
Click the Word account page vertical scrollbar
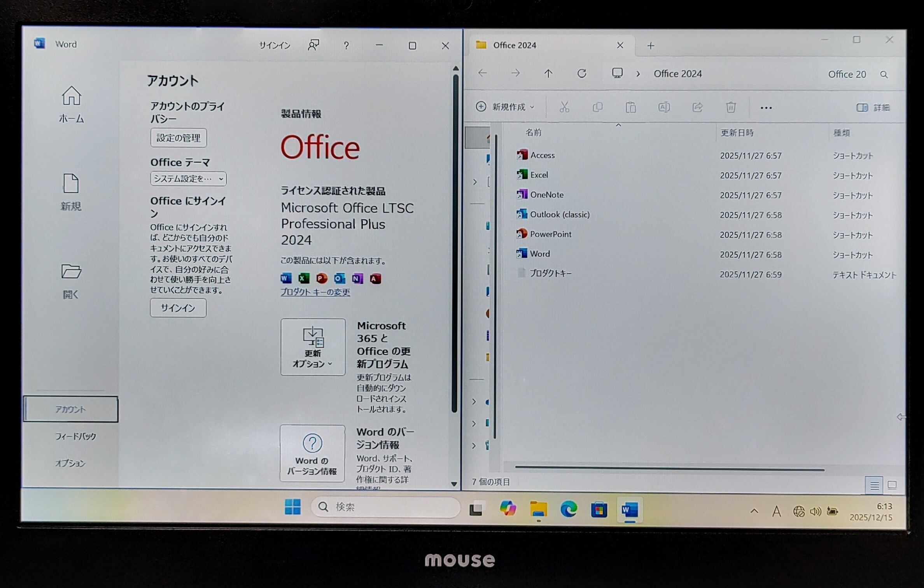455,241
